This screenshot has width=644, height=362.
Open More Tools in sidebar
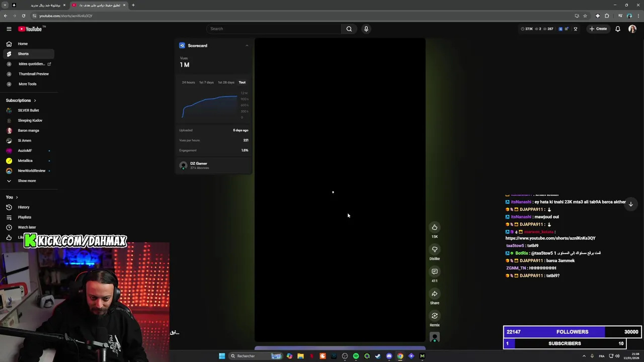click(28, 84)
